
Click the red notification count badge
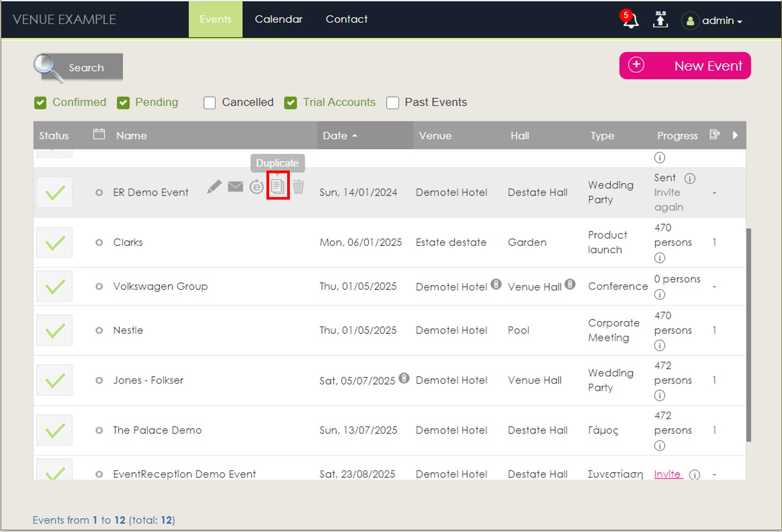(626, 15)
